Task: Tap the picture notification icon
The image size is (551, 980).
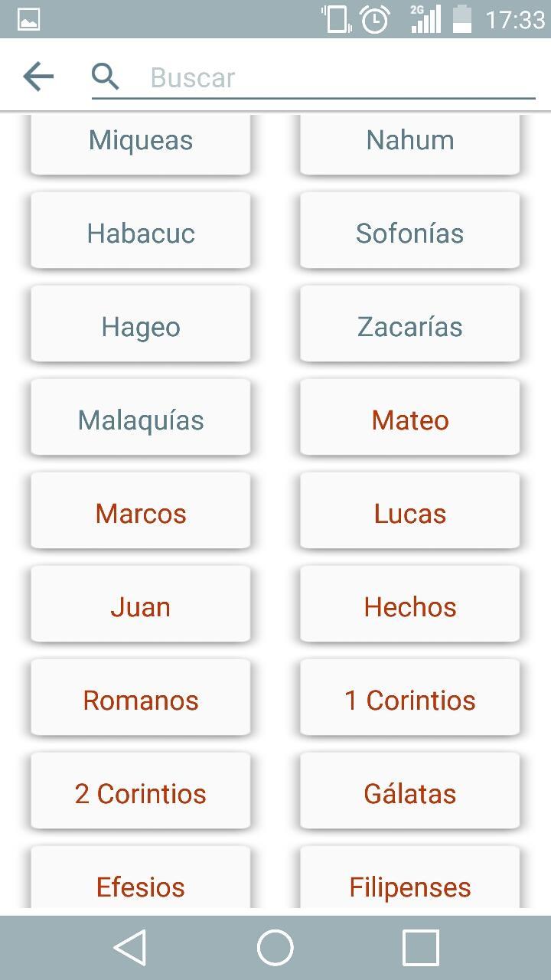Action: pyautogui.click(x=28, y=19)
